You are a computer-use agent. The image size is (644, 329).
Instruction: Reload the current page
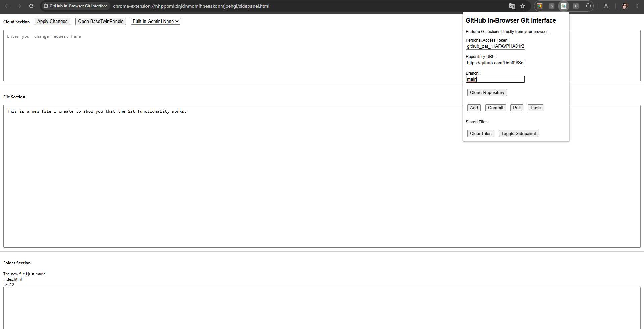[x=31, y=6]
